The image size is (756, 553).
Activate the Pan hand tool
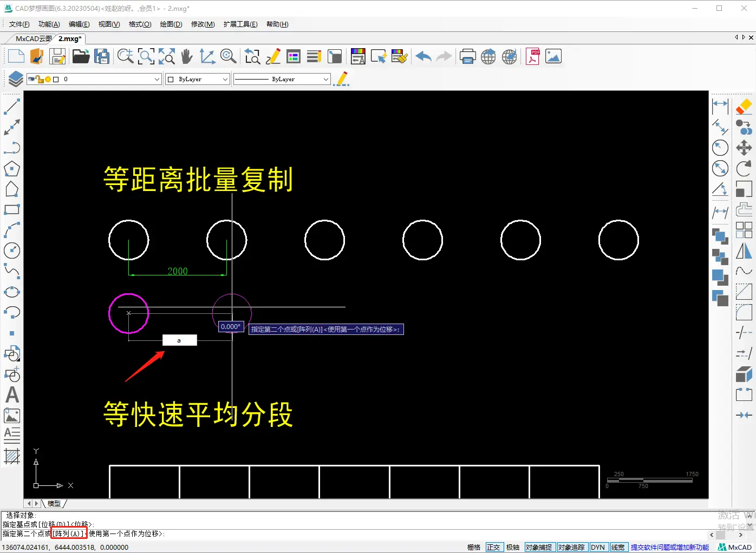point(187,56)
